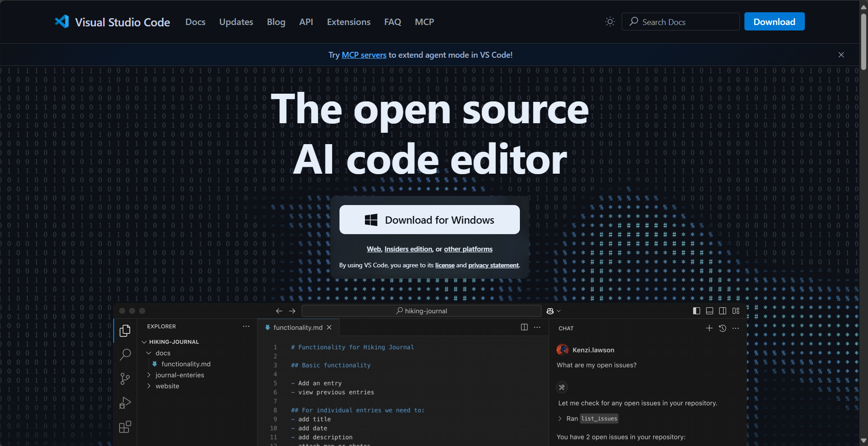Open the Run and Debug icon
This screenshot has height=446, width=868.
(x=125, y=403)
